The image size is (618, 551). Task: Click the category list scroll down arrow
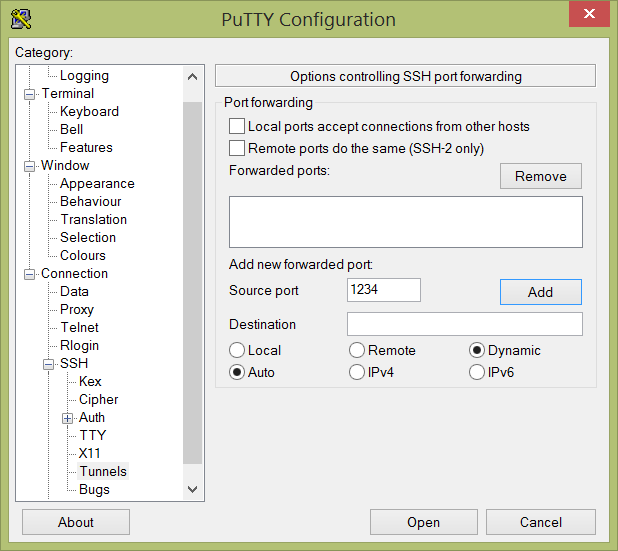[x=193, y=490]
